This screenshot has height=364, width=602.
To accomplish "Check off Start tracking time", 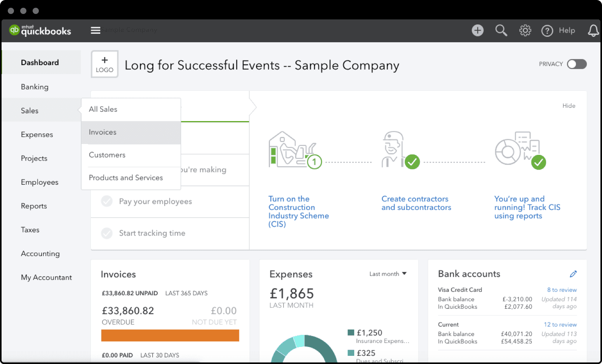I will pos(106,233).
